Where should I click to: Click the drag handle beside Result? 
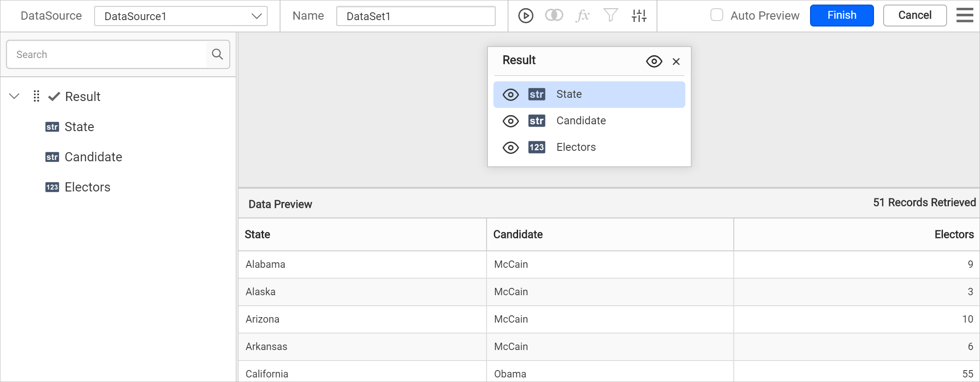click(37, 96)
